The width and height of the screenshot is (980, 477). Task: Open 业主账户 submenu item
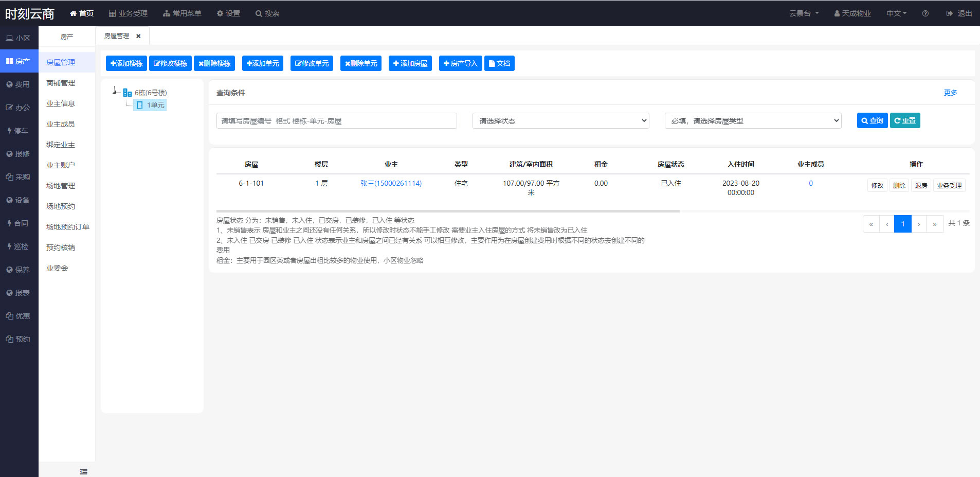67,165
